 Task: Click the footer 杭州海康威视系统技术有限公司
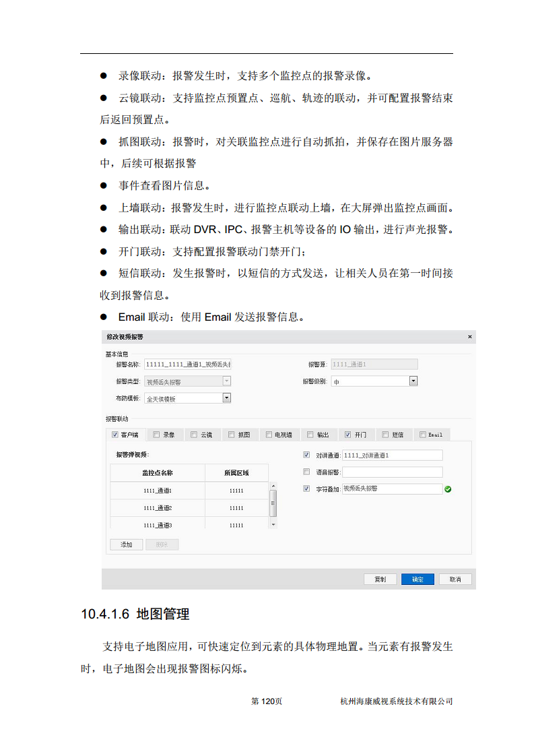pyautogui.click(x=397, y=701)
